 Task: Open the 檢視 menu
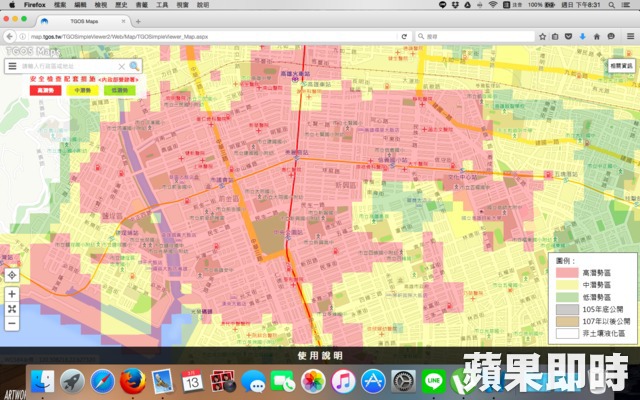[101, 5]
